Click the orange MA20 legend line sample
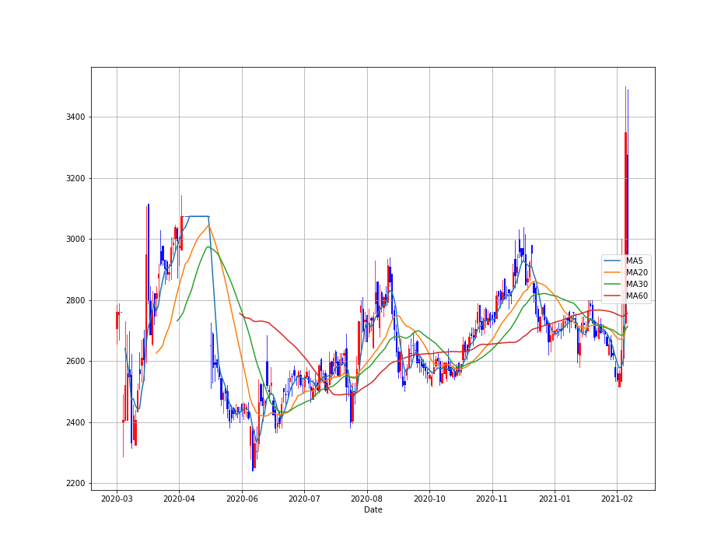The height and width of the screenshot is (560, 728). (612, 272)
